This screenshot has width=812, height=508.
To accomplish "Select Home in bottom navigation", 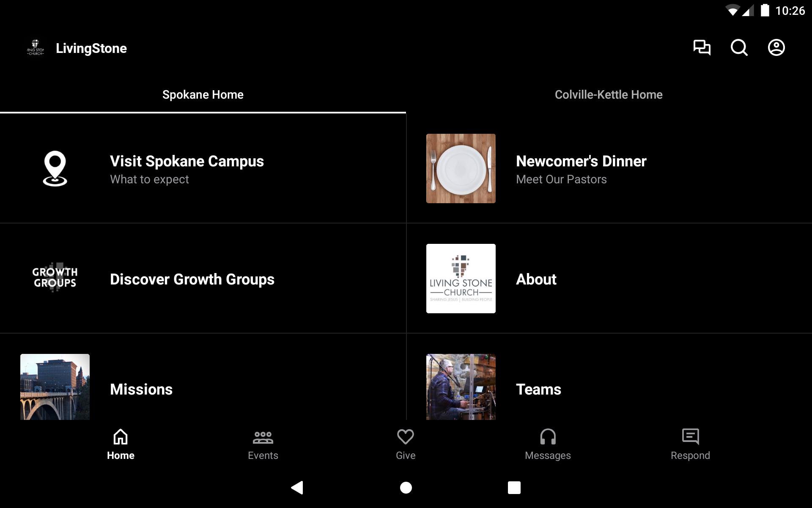I will 121,444.
